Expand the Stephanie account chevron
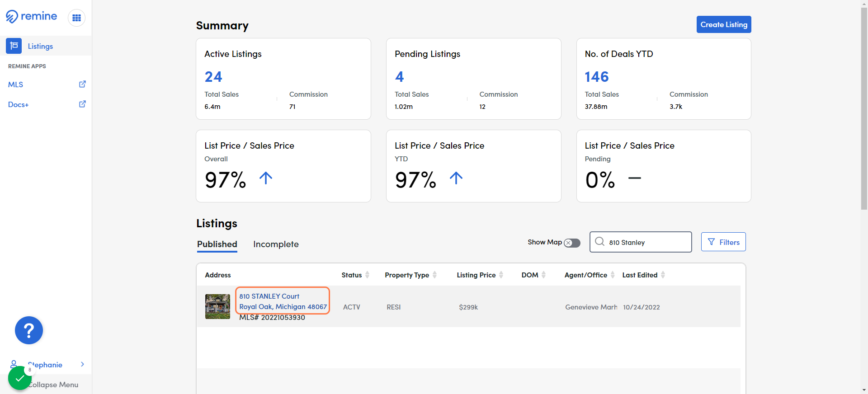The height and width of the screenshot is (394, 868). pos(82,364)
